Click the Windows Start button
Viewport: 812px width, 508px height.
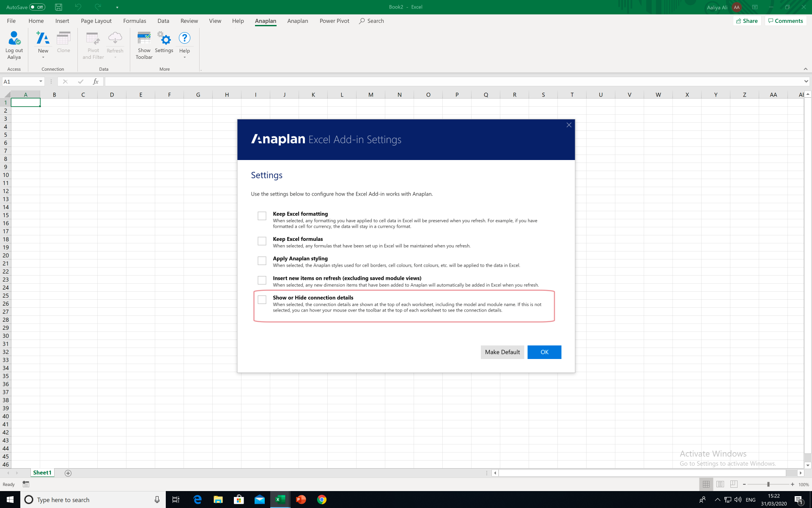10,500
